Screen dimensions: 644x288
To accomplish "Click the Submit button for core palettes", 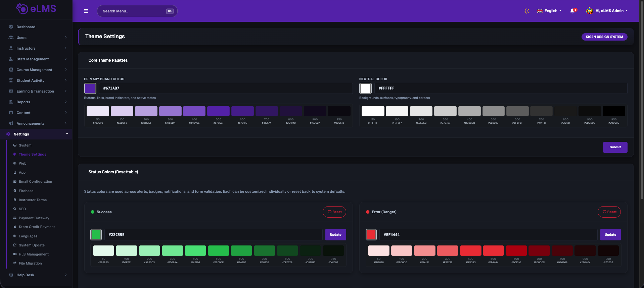I will pos(615,147).
